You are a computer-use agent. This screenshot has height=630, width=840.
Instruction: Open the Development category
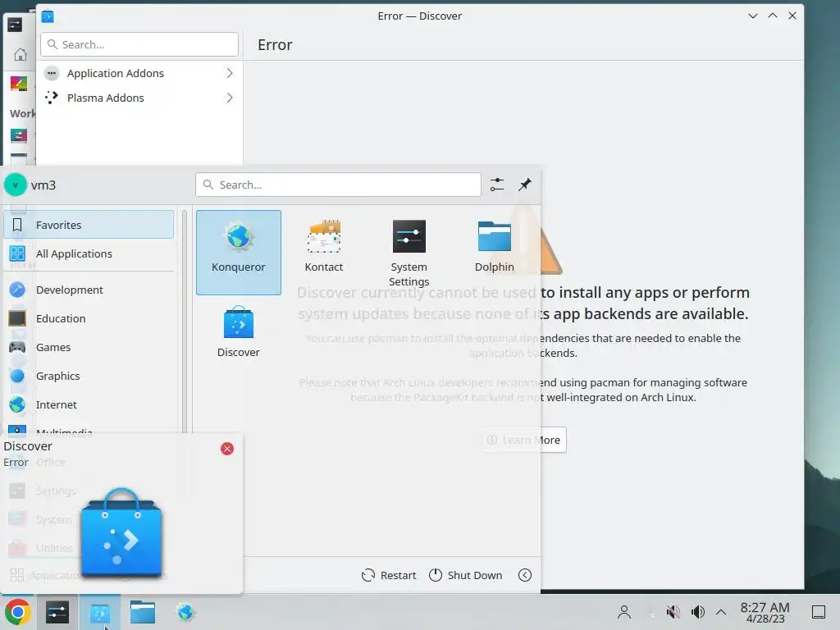click(89, 290)
